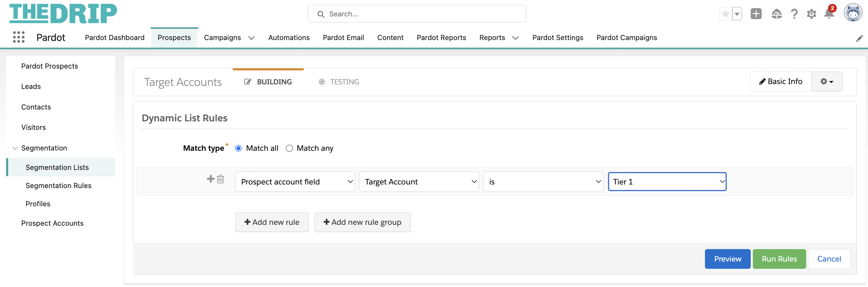Open the Automations tab
The height and width of the screenshot is (287, 868).
click(x=289, y=37)
